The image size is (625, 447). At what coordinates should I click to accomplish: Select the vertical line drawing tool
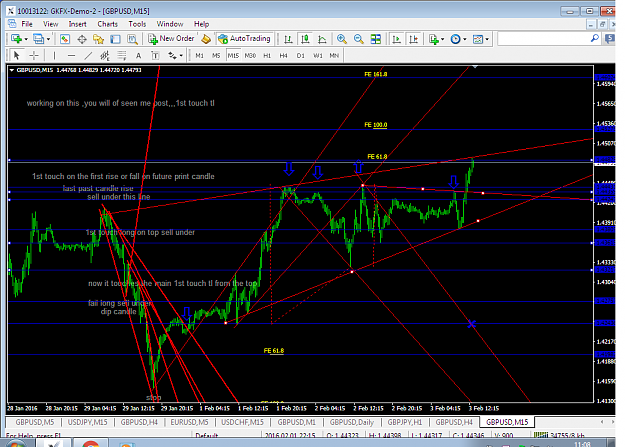point(54,55)
